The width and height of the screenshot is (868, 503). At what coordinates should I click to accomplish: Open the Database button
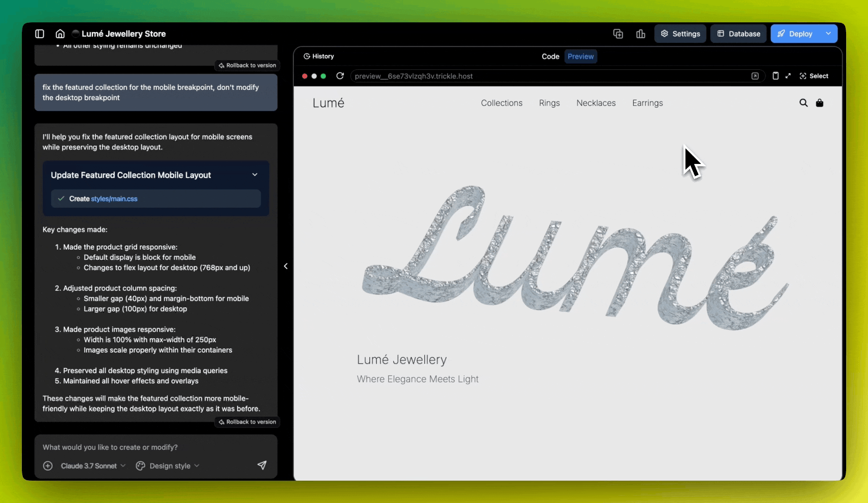[x=739, y=34]
